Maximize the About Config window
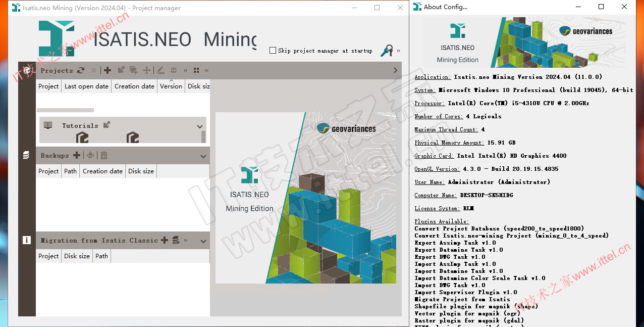The height and width of the screenshot is (327, 644). click(601, 7)
